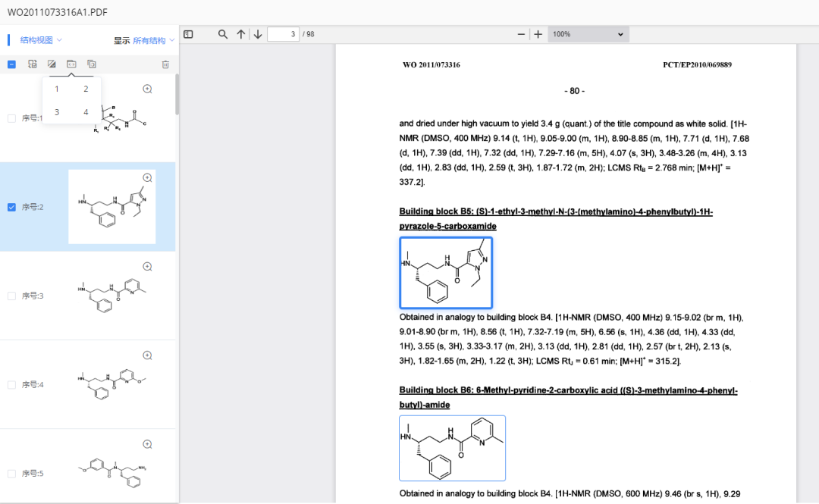Image resolution: width=819 pixels, height=504 pixels.
Task: Go to next page with down arrow
Action: tap(258, 34)
